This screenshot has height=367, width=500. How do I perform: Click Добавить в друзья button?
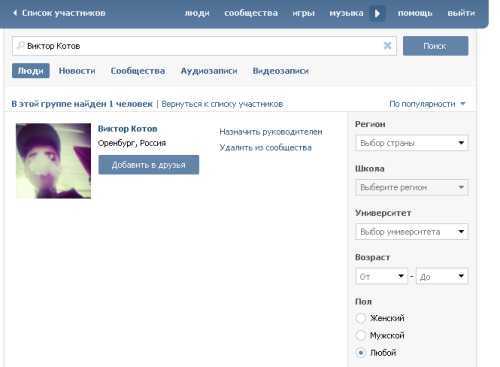[149, 165]
